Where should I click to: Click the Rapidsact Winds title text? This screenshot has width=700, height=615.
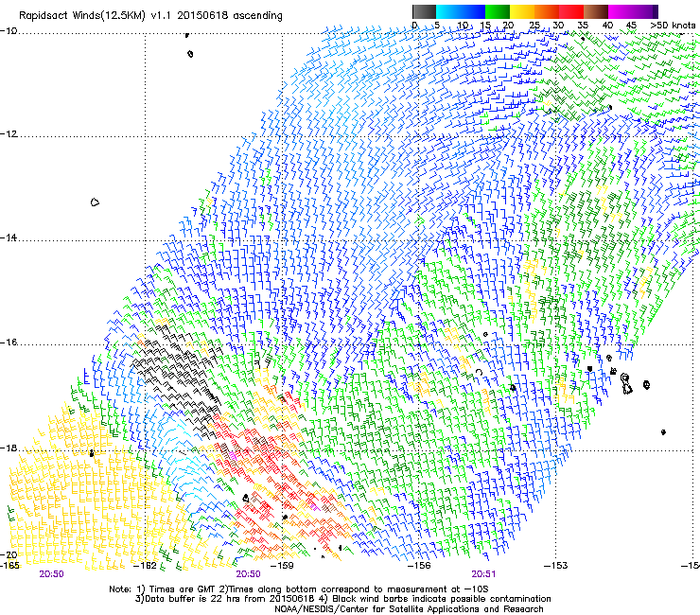[150, 16]
